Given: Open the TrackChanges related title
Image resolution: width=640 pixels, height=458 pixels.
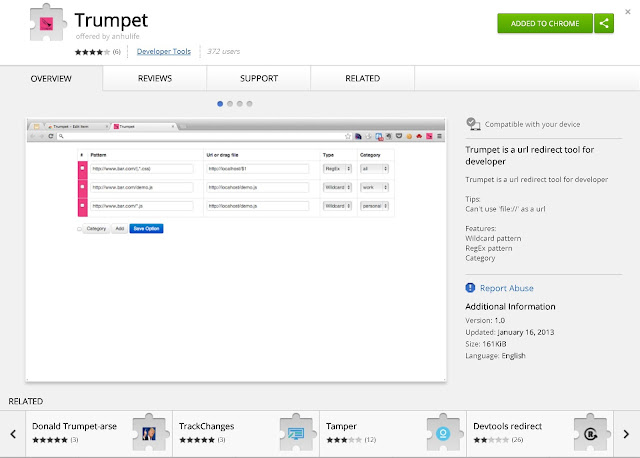Looking at the screenshot, I should pyautogui.click(x=207, y=426).
